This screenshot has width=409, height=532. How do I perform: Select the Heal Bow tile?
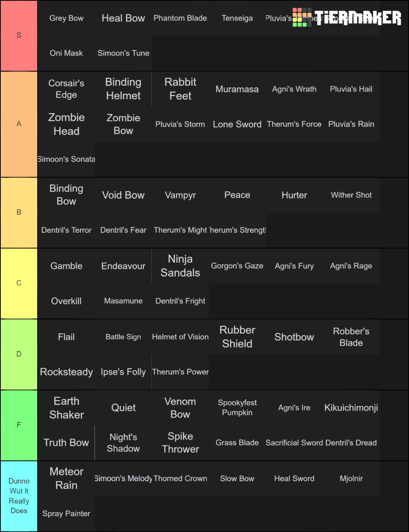[123, 18]
